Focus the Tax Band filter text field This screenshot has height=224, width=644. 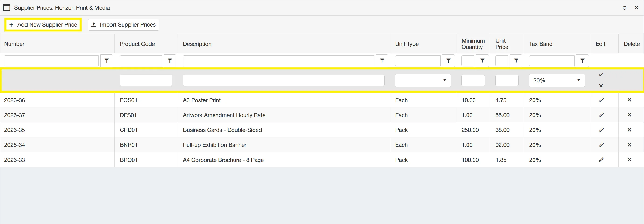pyautogui.click(x=551, y=61)
